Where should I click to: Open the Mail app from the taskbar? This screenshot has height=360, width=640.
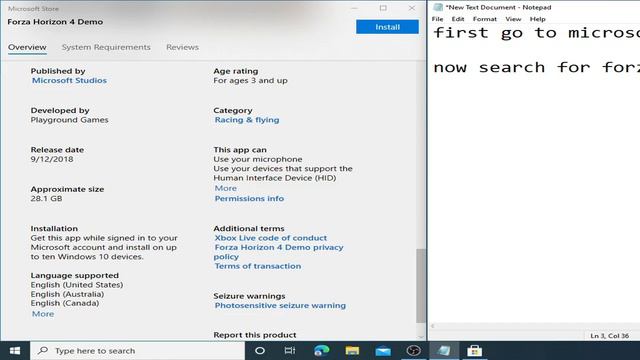(x=383, y=351)
